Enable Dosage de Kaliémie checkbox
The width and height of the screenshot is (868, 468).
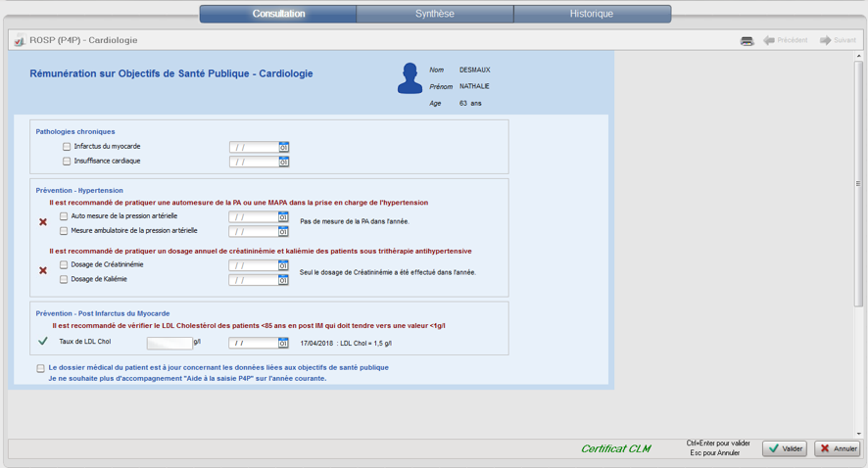click(64, 280)
